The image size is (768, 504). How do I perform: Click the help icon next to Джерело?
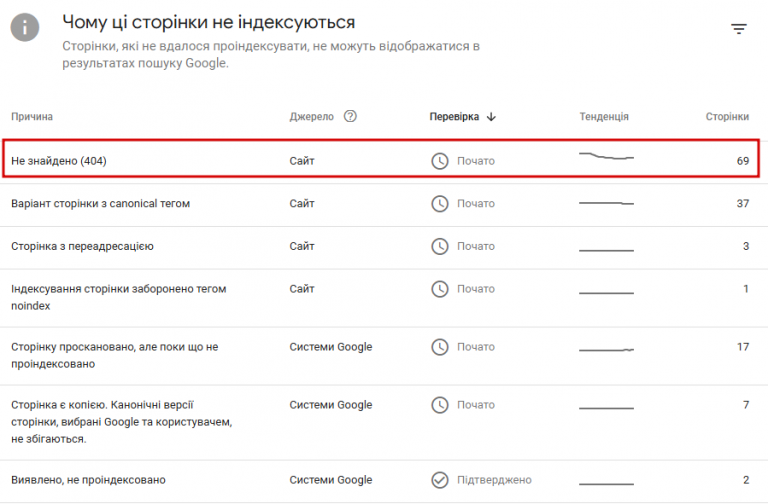click(x=350, y=117)
